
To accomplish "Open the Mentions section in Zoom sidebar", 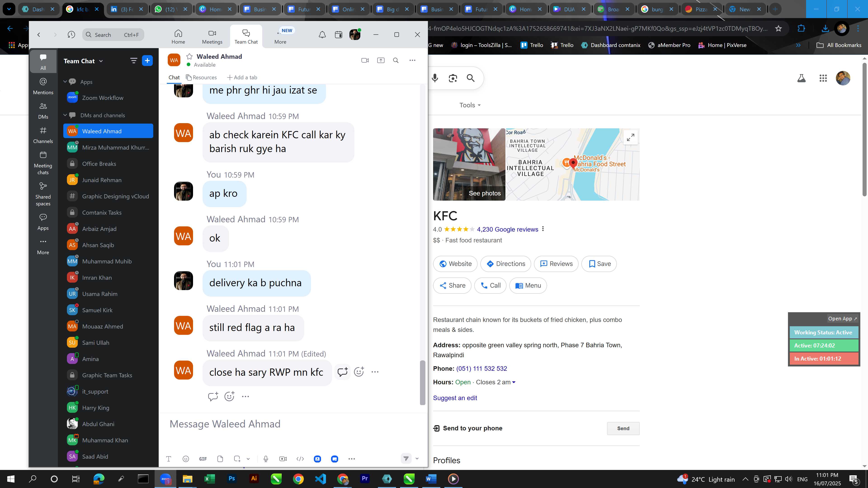I will (x=43, y=86).
